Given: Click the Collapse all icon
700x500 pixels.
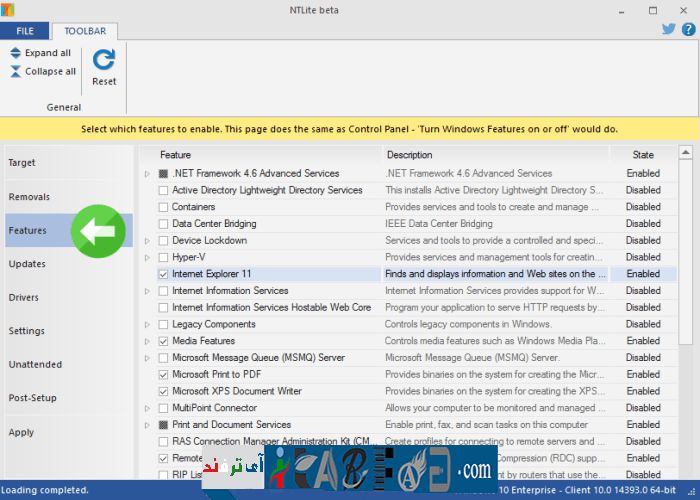Looking at the screenshot, I should coord(16,72).
